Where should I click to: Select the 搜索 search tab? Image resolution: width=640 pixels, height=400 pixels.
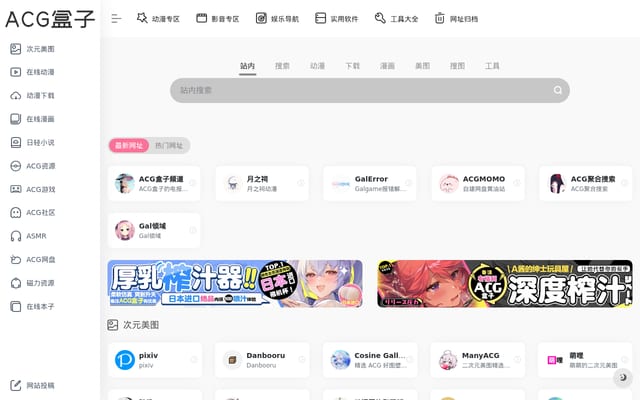pyautogui.click(x=282, y=66)
